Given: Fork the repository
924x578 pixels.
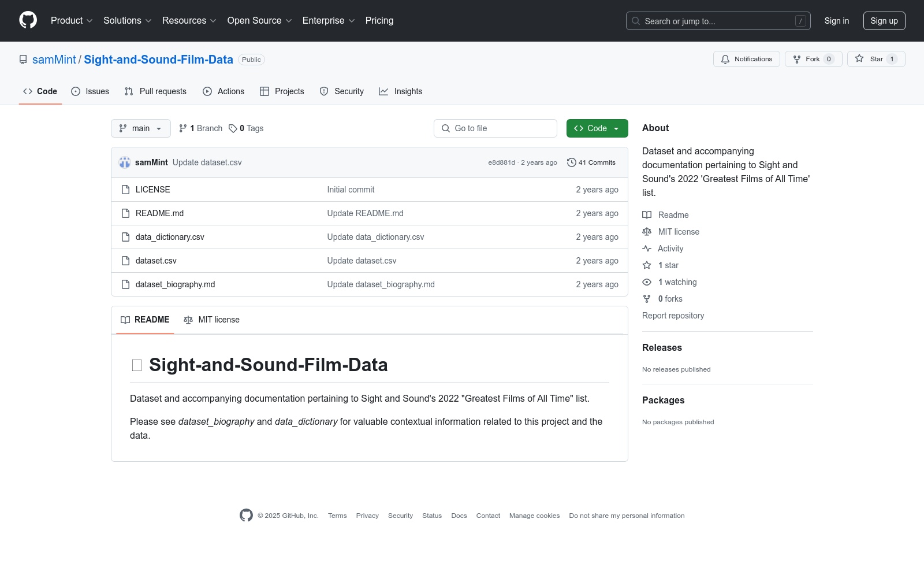Looking at the screenshot, I should point(813,59).
